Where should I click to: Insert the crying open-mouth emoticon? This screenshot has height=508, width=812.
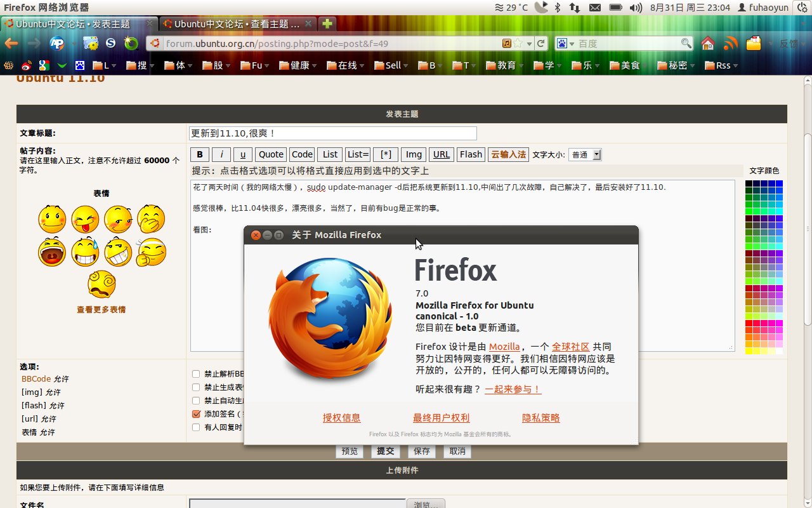point(52,252)
